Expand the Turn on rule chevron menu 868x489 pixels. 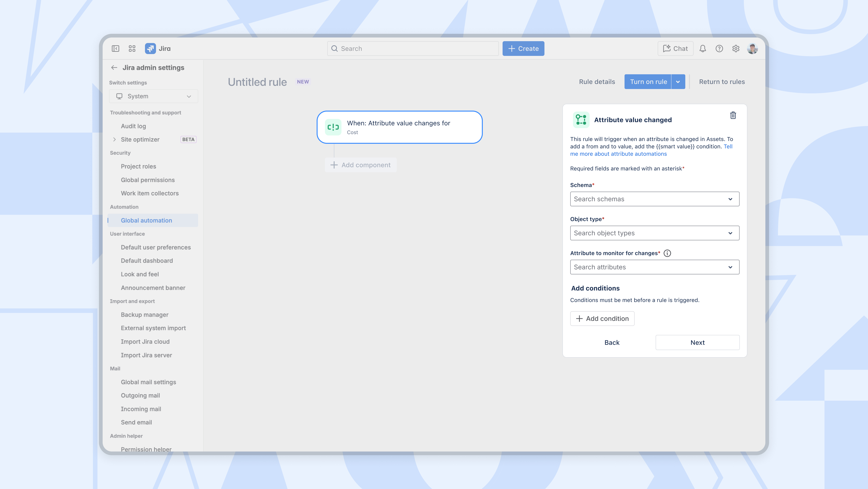coord(678,81)
